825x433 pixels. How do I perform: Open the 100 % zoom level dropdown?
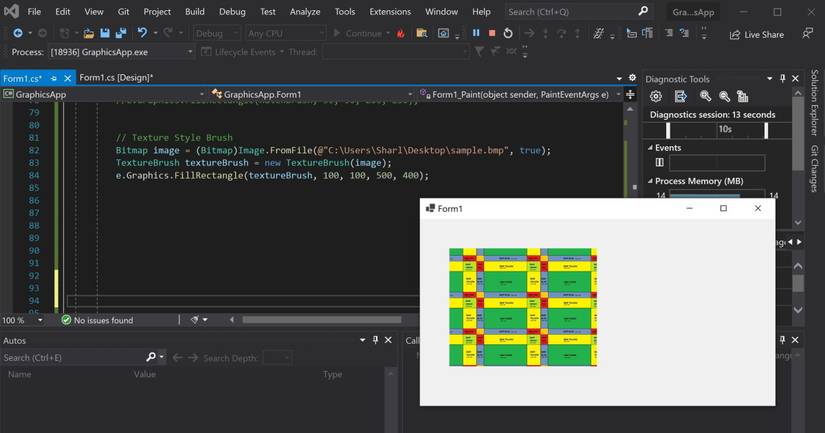pyautogui.click(x=38, y=320)
